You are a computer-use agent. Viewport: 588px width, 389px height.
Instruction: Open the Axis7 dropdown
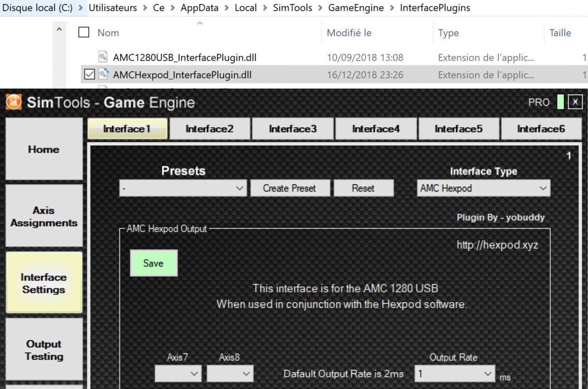[x=178, y=374]
